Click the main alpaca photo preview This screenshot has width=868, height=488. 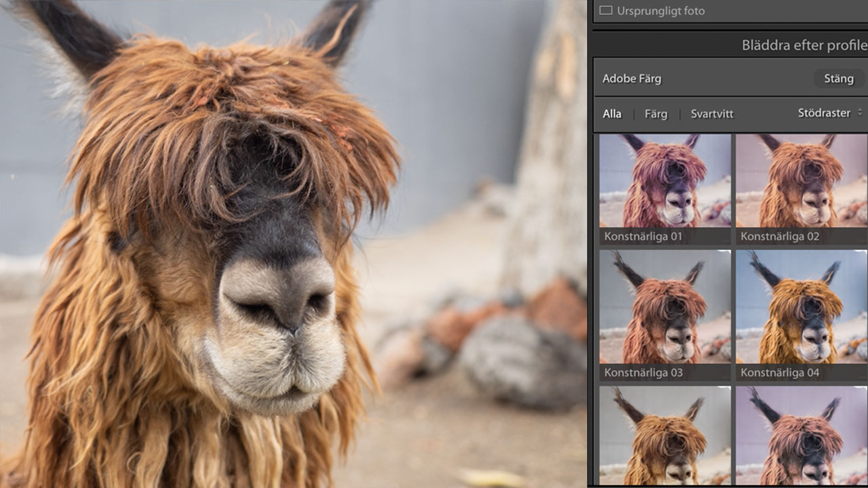pyautogui.click(x=293, y=244)
